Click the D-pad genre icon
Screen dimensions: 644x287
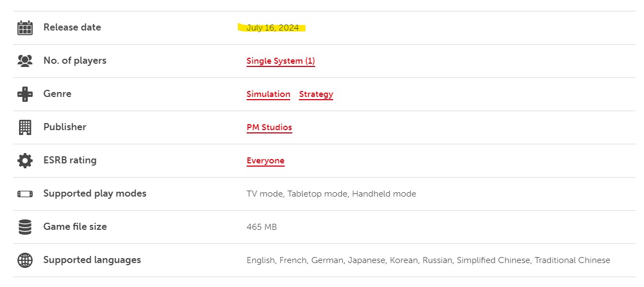click(x=25, y=94)
